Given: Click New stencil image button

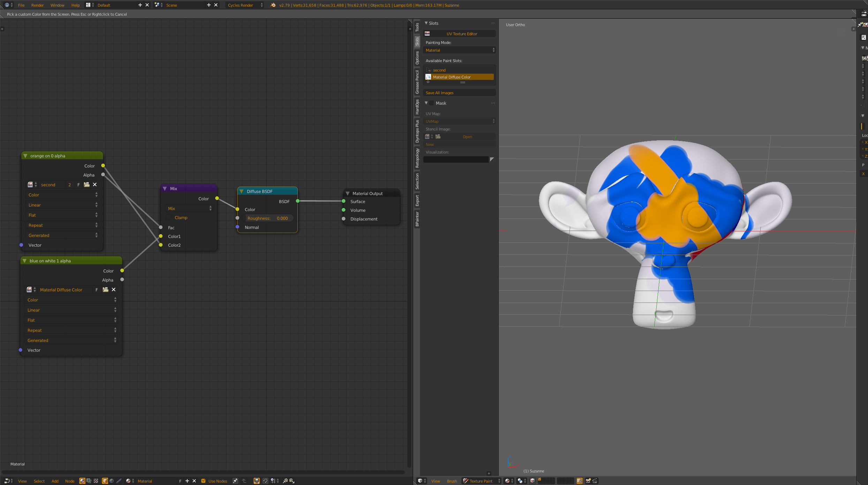Looking at the screenshot, I should [460, 144].
